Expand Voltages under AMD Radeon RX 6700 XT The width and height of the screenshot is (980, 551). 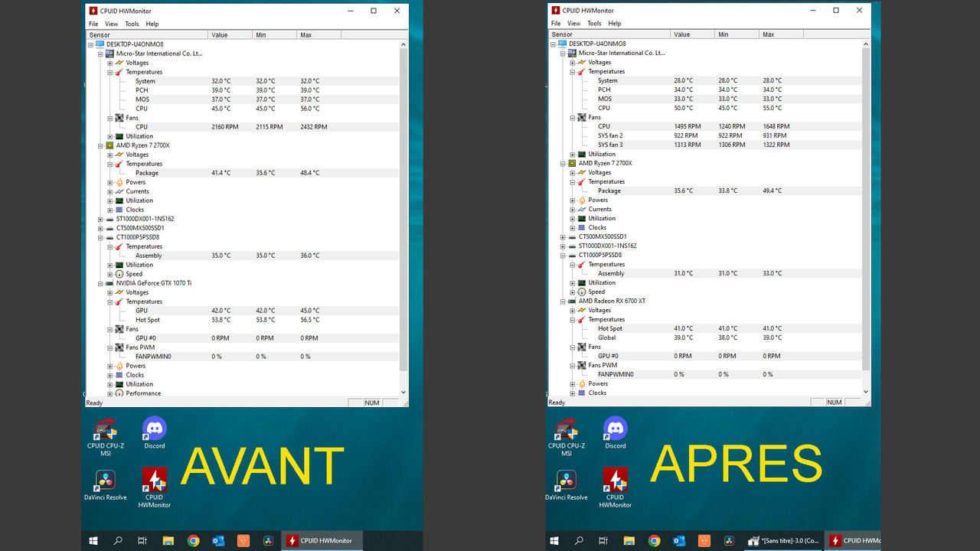(572, 310)
